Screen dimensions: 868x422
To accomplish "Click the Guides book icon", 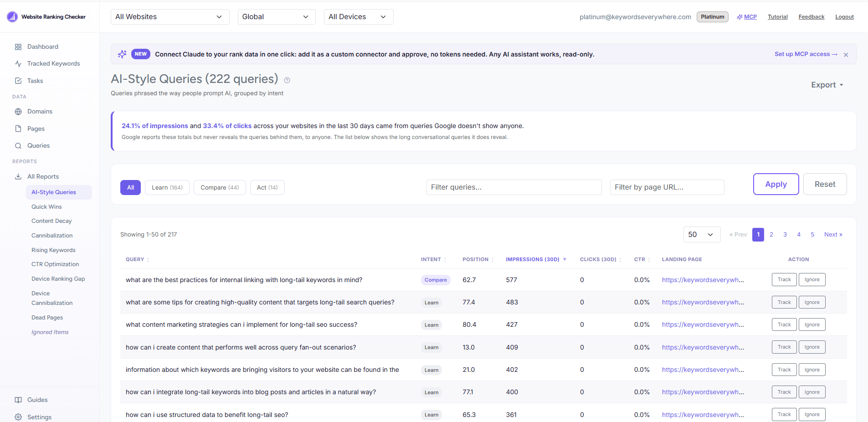I will click(x=18, y=400).
